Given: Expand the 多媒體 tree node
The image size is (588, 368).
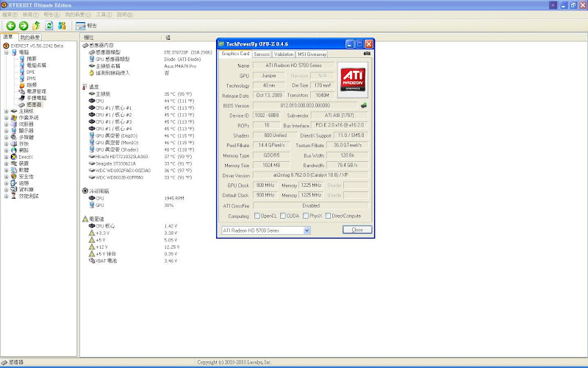Looking at the screenshot, I should tap(7, 137).
